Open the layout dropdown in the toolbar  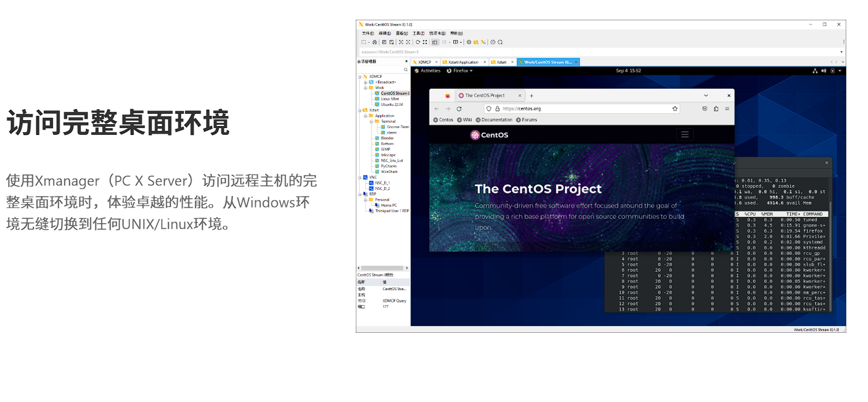[461, 42]
